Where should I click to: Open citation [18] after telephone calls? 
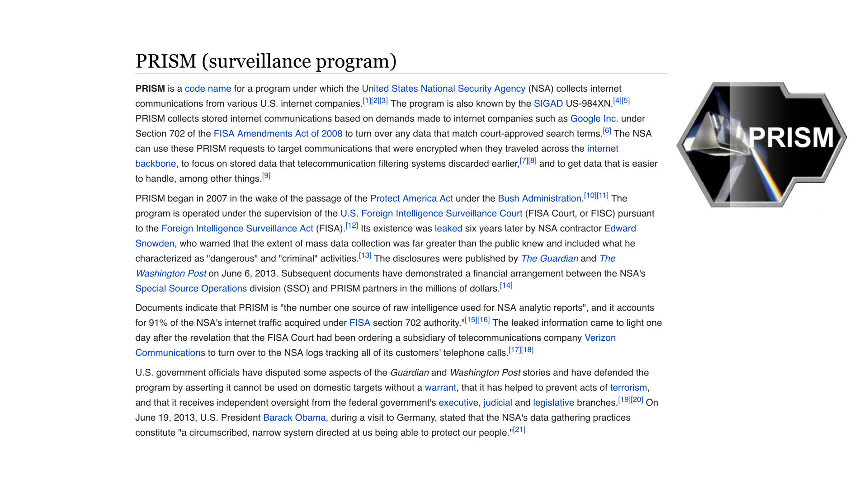(528, 350)
